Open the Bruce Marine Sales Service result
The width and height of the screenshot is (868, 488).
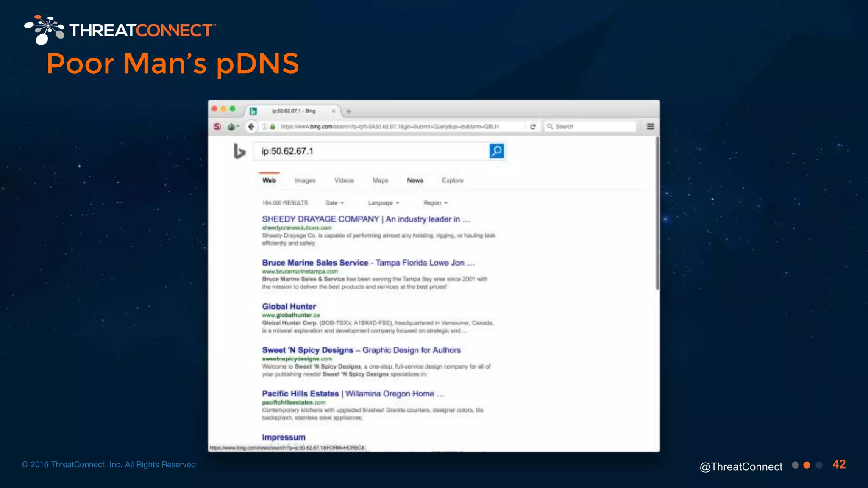click(x=368, y=263)
